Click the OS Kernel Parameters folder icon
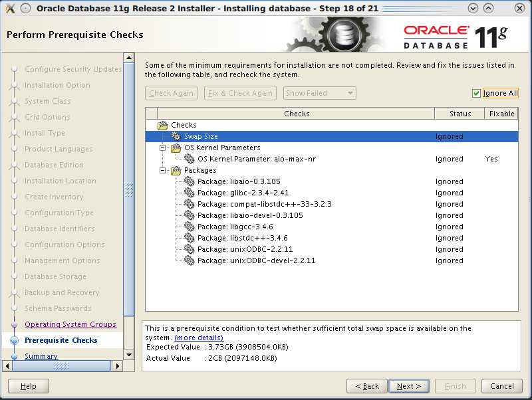Image resolution: width=532 pixels, height=400 pixels. [x=176, y=148]
